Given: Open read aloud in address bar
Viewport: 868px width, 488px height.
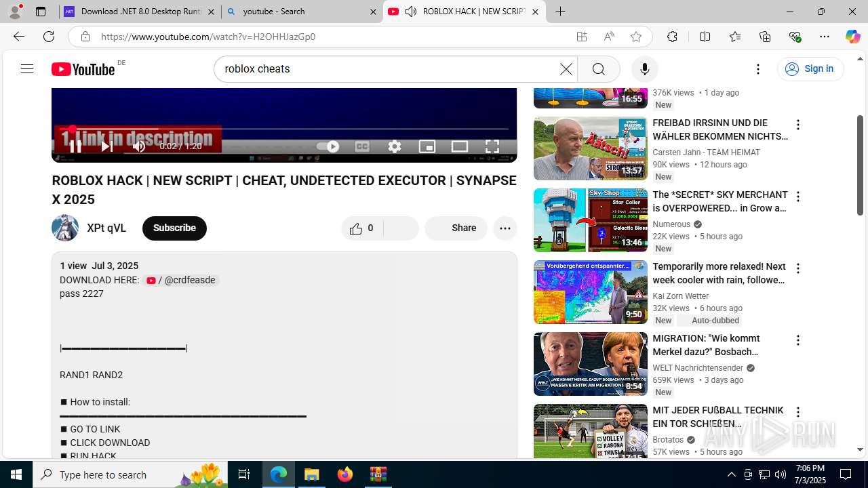Looking at the screenshot, I should click(x=609, y=37).
